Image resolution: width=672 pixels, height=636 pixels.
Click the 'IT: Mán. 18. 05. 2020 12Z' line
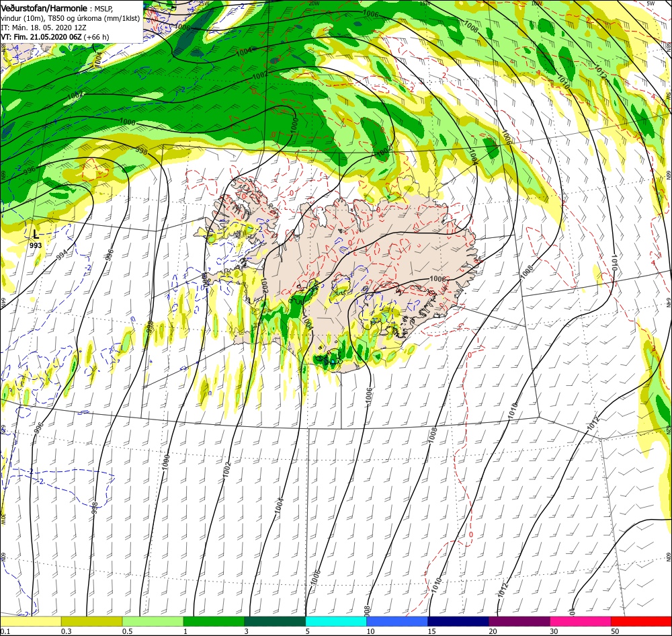[x=44, y=28]
